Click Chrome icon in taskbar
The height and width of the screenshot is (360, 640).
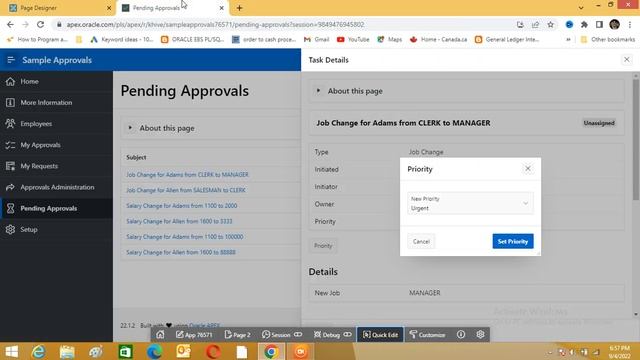271,351
